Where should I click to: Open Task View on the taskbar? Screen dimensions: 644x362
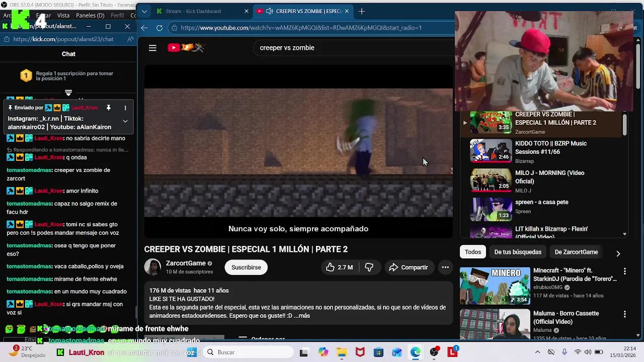point(303,352)
